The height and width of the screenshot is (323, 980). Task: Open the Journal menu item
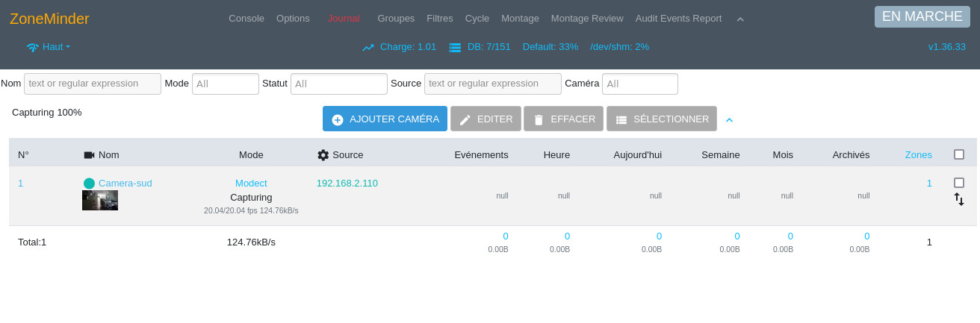point(344,19)
